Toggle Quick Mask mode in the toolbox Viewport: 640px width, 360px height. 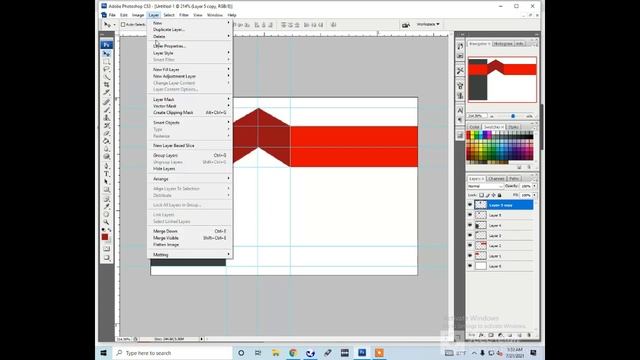(107, 249)
